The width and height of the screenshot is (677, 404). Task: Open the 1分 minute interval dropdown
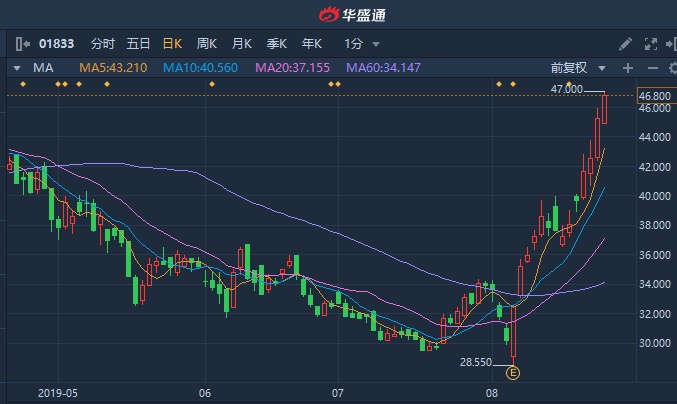click(361, 44)
